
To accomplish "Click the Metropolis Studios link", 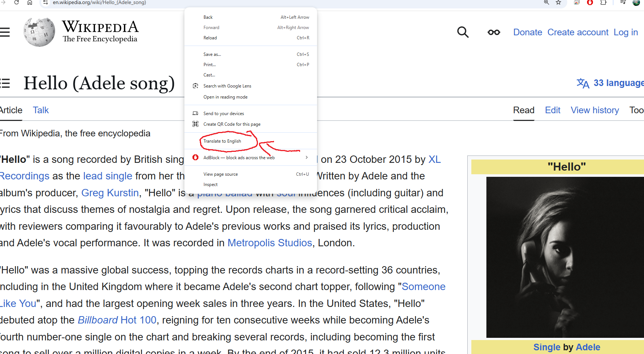I will point(270,243).
